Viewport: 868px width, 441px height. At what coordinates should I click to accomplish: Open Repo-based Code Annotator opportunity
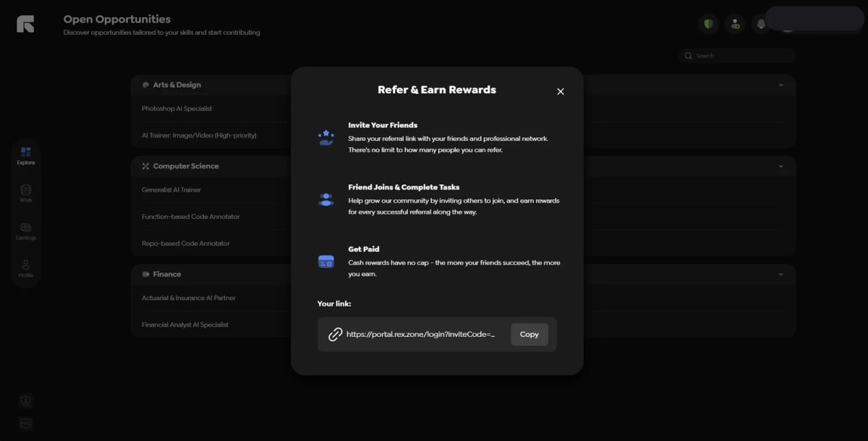(186, 243)
